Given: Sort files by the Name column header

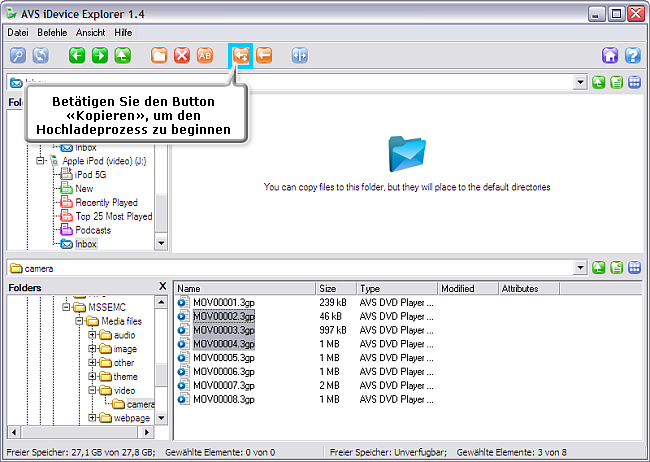Looking at the screenshot, I should coord(245,288).
